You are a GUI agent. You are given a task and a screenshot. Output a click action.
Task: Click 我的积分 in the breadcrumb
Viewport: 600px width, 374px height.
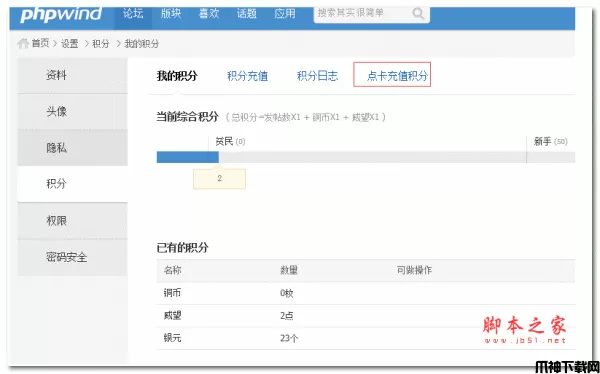point(142,44)
